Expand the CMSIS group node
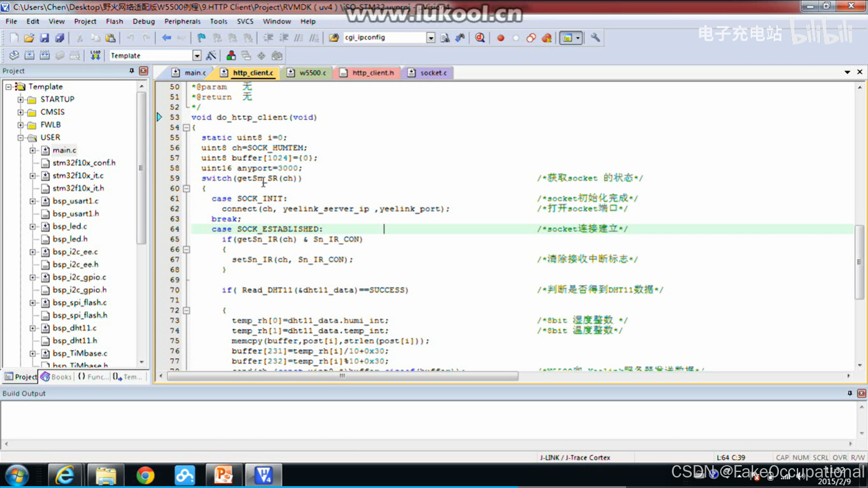Screen dimensions: 868x488 [x=20, y=113]
